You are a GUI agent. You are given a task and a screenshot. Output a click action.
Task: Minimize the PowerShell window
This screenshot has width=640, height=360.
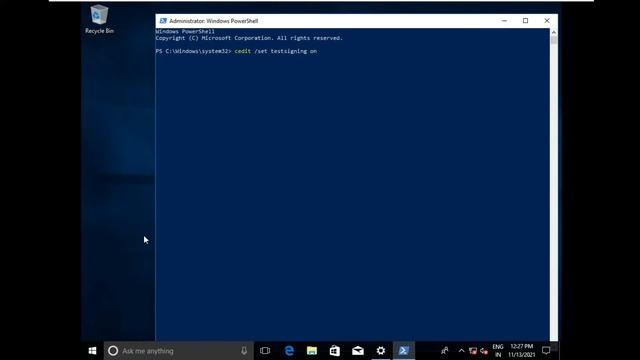(504, 21)
